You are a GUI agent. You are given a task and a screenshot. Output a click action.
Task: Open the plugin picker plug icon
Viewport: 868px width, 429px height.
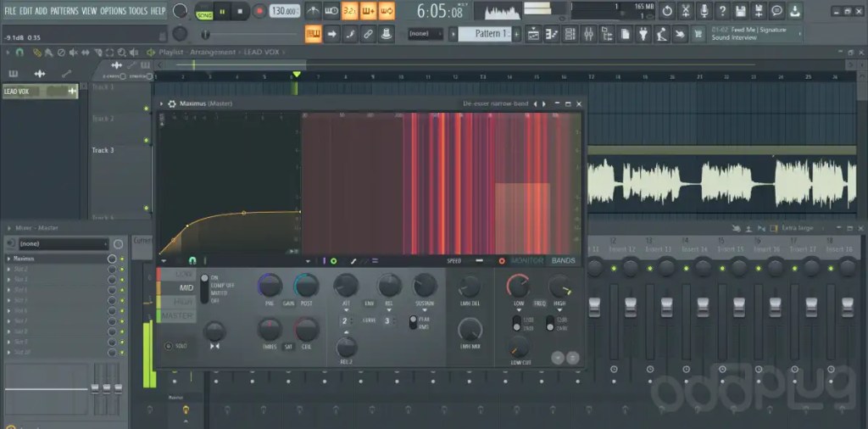coord(643,34)
